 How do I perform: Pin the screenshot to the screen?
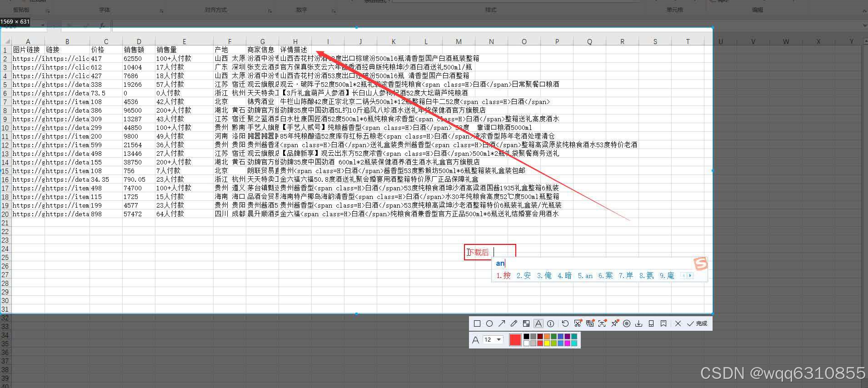pos(614,323)
